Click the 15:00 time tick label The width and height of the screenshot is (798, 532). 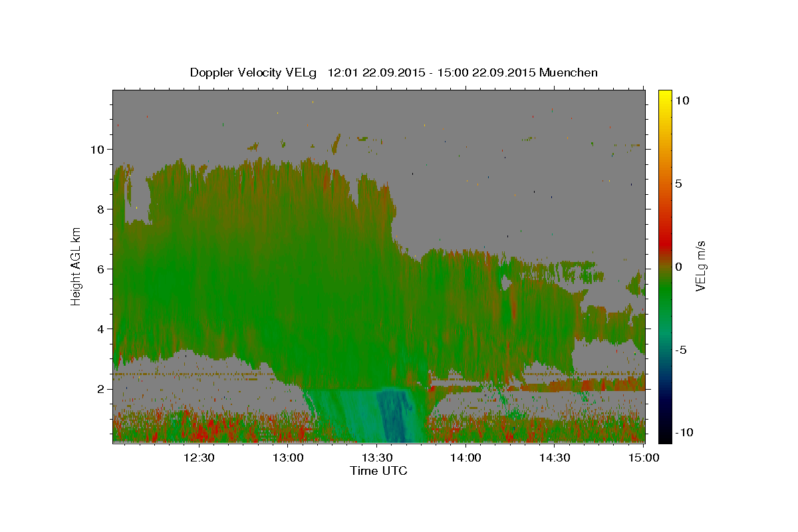tap(644, 458)
